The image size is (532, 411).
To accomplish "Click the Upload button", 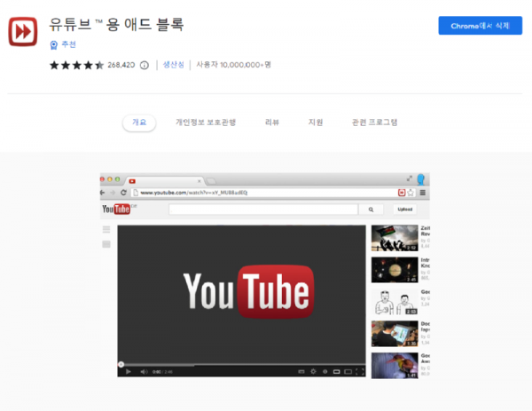I will pyautogui.click(x=405, y=209).
